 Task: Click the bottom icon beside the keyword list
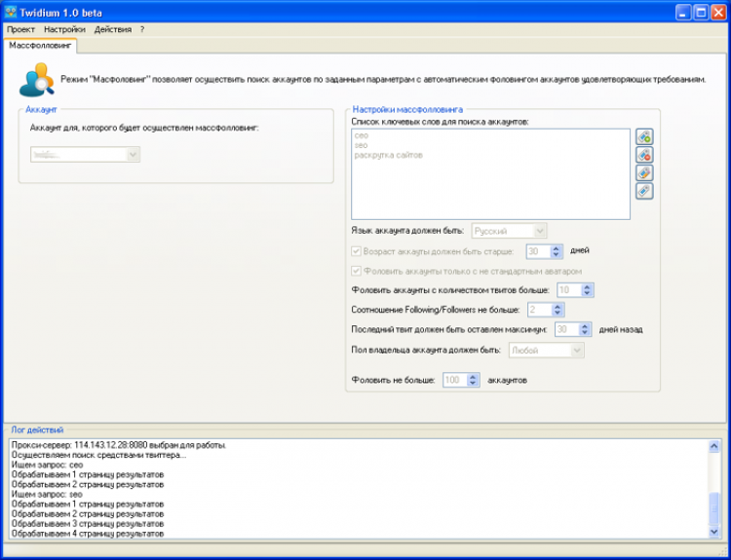643,191
